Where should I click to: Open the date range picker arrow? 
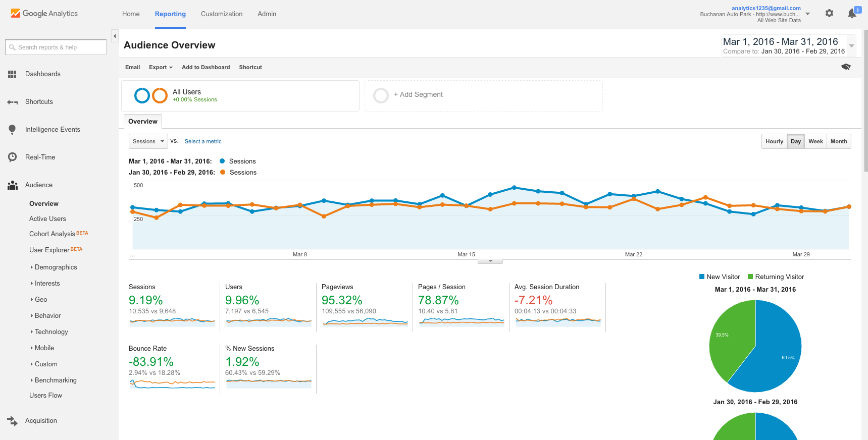pyautogui.click(x=851, y=46)
